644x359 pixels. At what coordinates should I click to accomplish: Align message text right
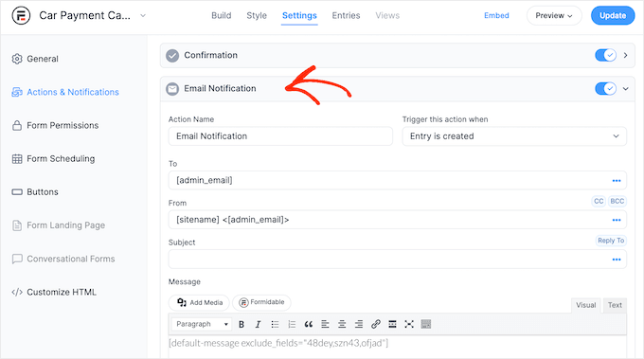point(359,325)
